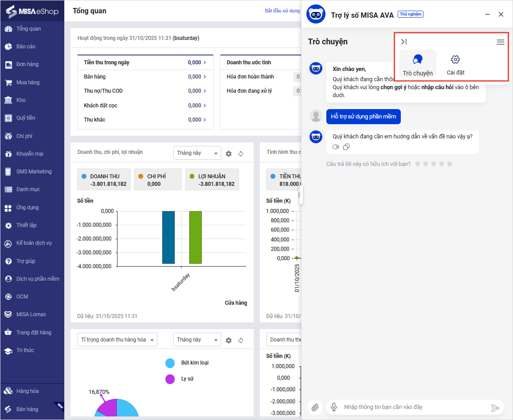Collapse the menu with the arrow-bar icon
This screenshot has width=513, height=420.
point(403,42)
